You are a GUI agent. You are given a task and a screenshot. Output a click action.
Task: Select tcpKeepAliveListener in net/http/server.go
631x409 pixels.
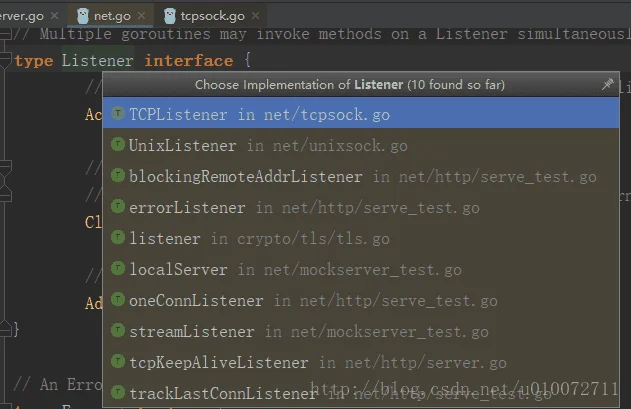(x=361, y=362)
